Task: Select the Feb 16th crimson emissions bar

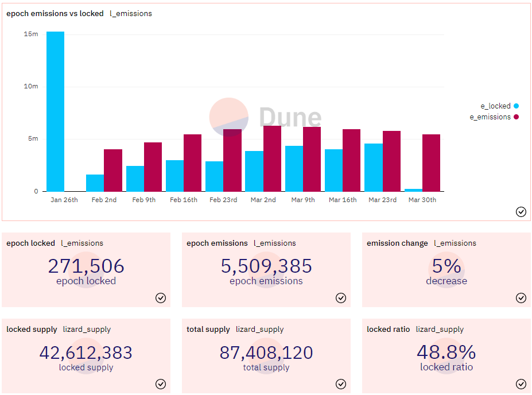Action: tap(192, 163)
